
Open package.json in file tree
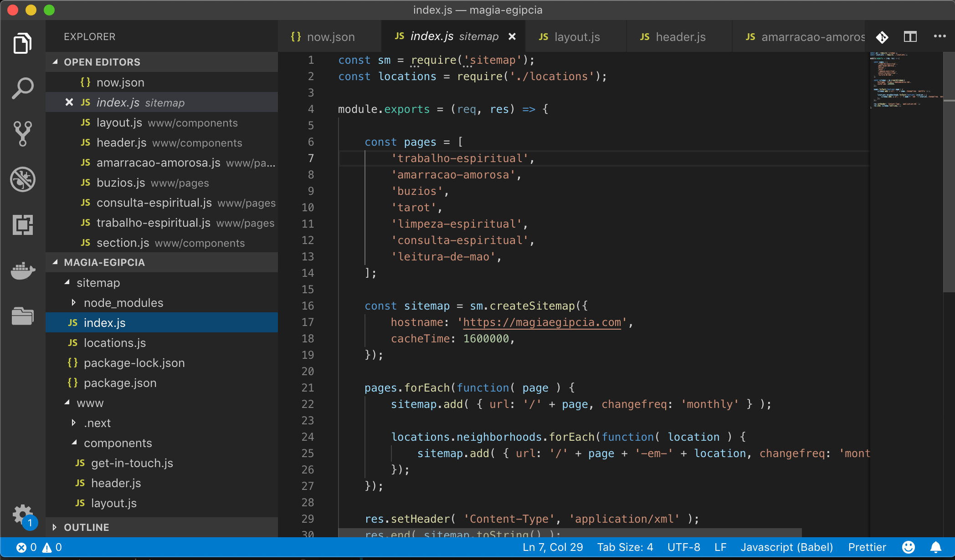pos(162,383)
